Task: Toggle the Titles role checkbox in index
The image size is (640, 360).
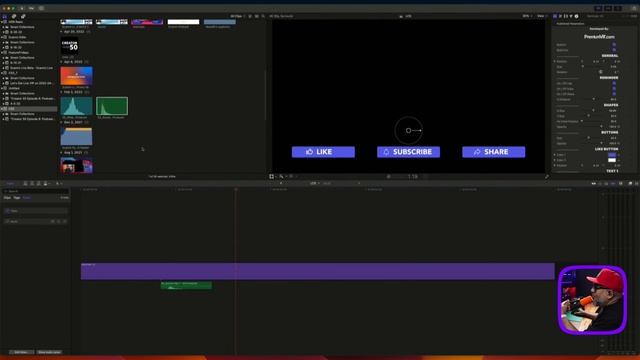Action: click(7, 211)
